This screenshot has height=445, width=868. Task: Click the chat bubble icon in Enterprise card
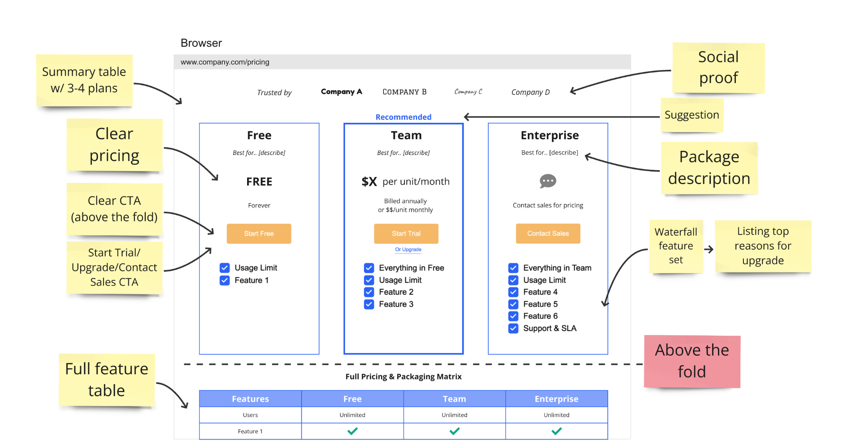pos(548,181)
